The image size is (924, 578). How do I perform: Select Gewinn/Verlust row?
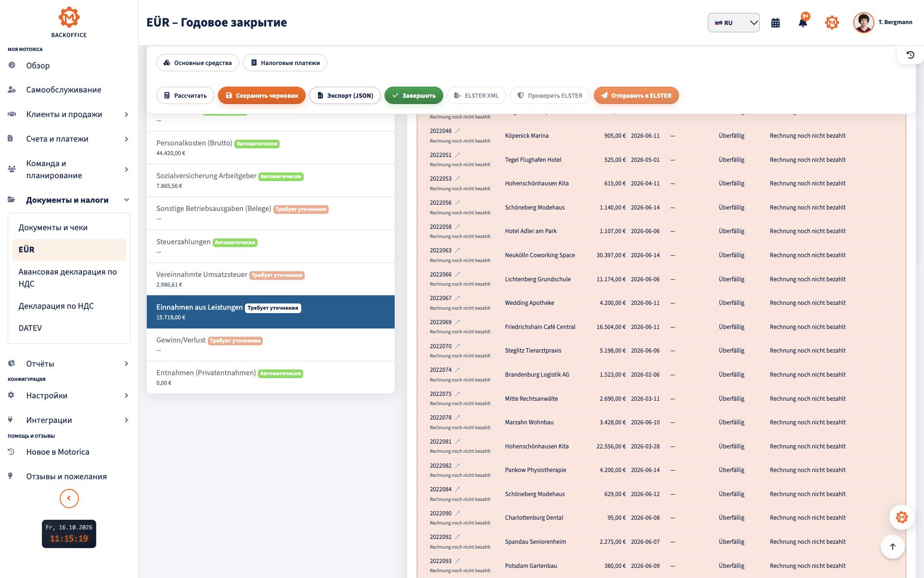270,345
